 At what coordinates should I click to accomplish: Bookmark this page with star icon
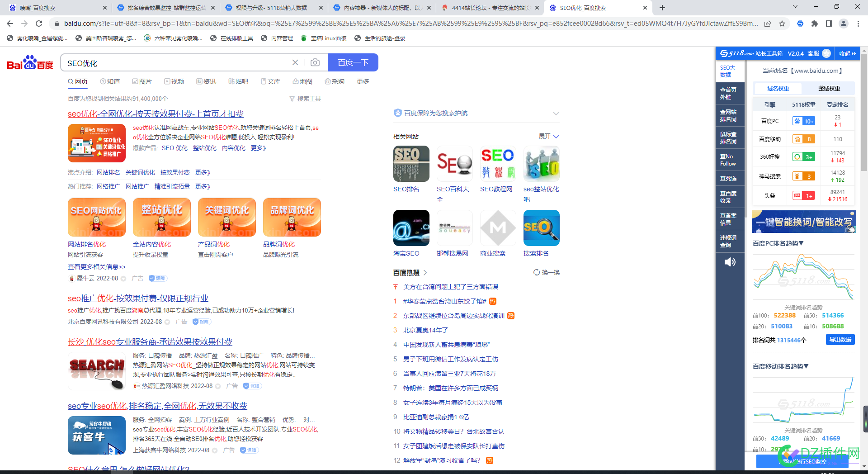tap(782, 24)
